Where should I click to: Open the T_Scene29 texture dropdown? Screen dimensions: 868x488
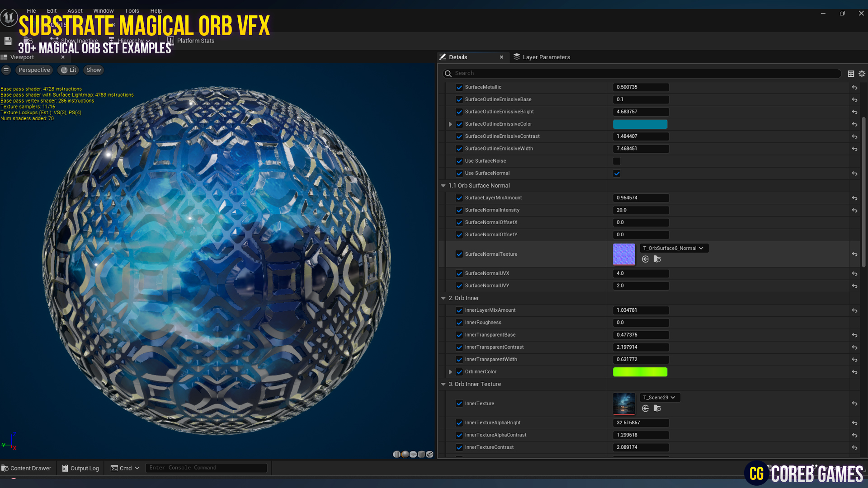[659, 397]
